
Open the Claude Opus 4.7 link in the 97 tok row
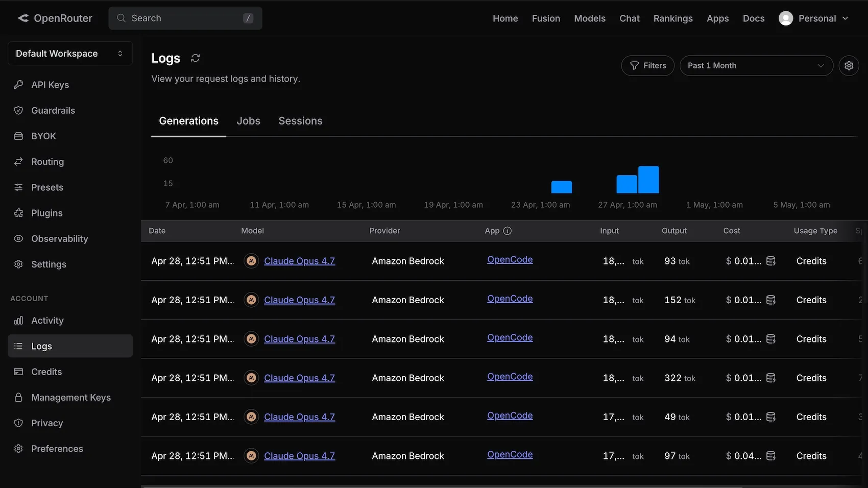tap(299, 456)
